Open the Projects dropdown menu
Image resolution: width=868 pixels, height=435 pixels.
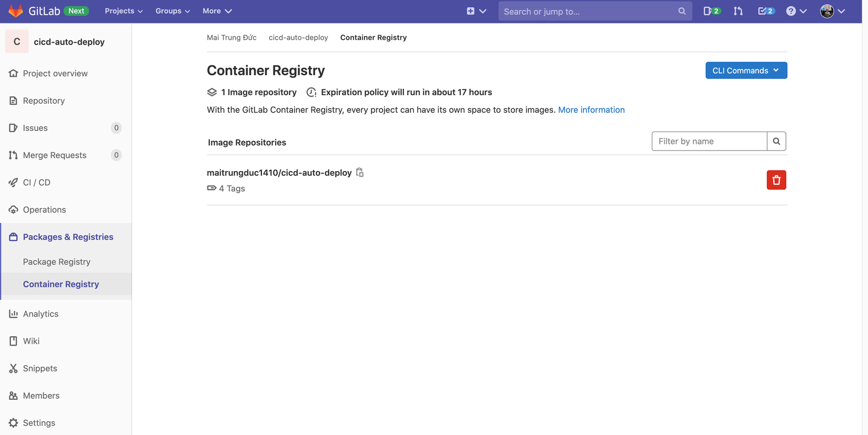124,11
